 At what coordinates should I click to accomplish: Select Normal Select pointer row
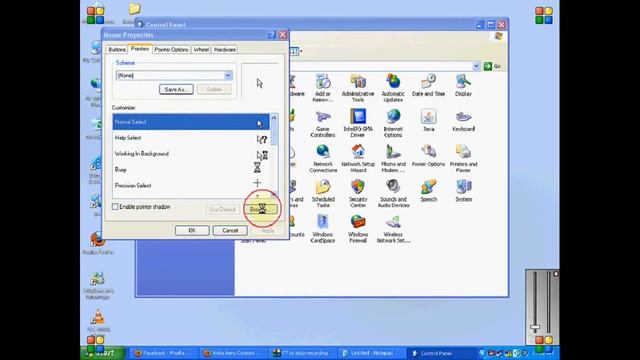(191, 122)
